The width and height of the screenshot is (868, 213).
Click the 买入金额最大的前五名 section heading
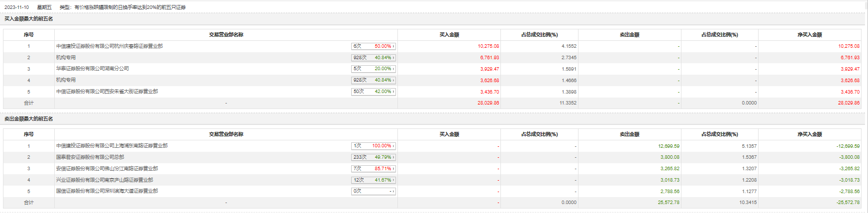pos(29,19)
